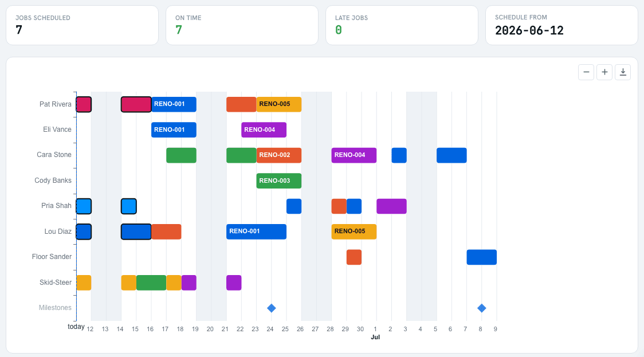Image resolution: width=644 pixels, height=357 pixels.
Task: Click the Cody Banks row label
Action: 53,181
